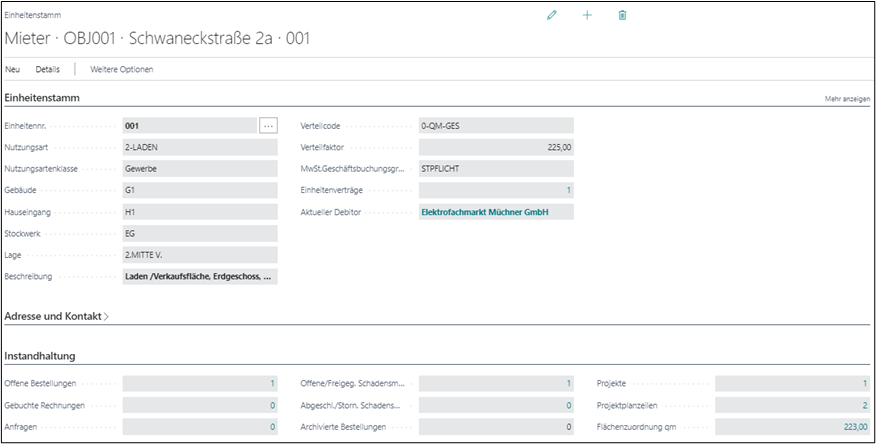Click the plus icon to add record
Image resolution: width=876 pixels, height=444 pixels.
(x=587, y=16)
